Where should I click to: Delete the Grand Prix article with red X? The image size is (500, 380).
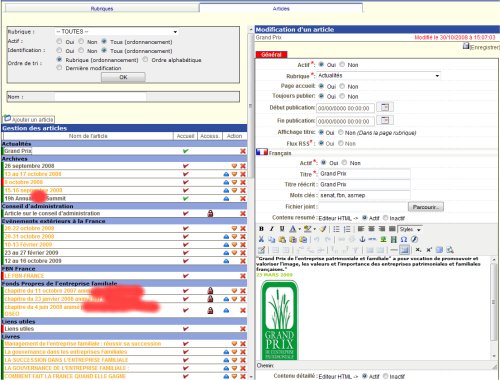click(243, 151)
